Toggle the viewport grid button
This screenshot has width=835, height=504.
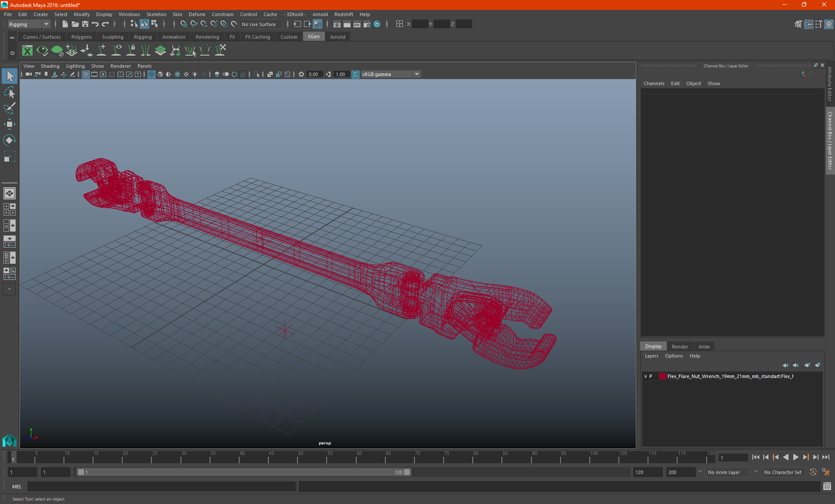(86, 74)
